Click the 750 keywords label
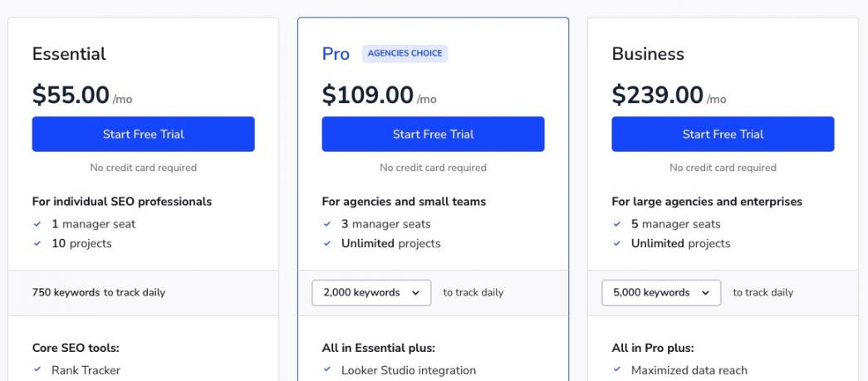The image size is (868, 381). 66,293
